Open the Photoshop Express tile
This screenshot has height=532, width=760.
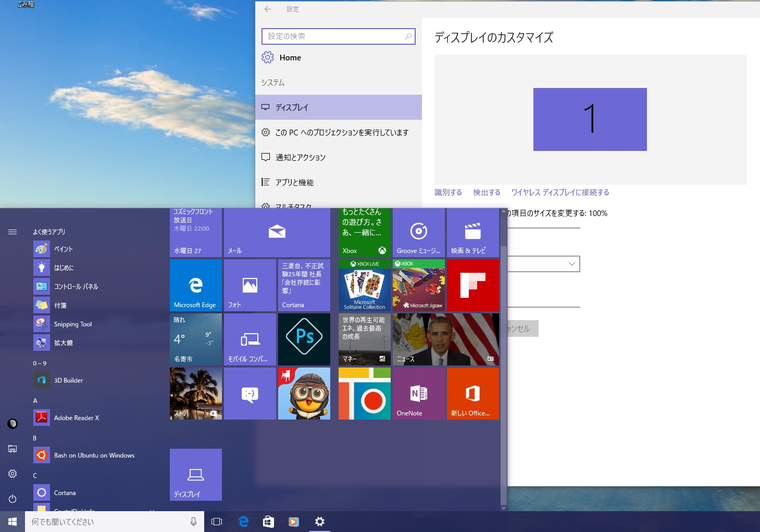click(x=304, y=339)
